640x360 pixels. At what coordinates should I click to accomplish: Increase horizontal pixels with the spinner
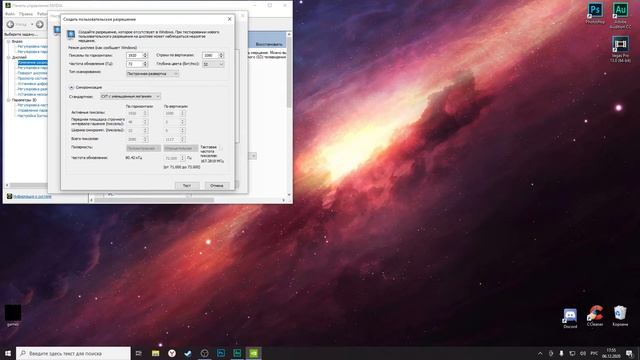145,53
